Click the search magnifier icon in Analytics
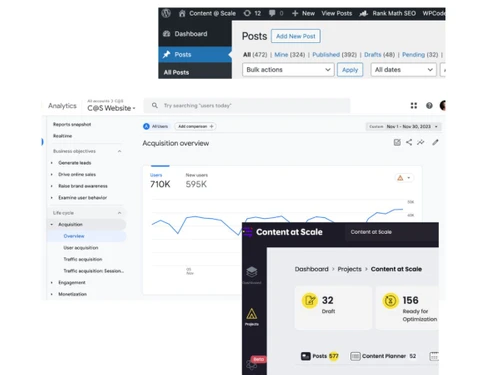This screenshot has height=375, width=500. click(x=155, y=105)
